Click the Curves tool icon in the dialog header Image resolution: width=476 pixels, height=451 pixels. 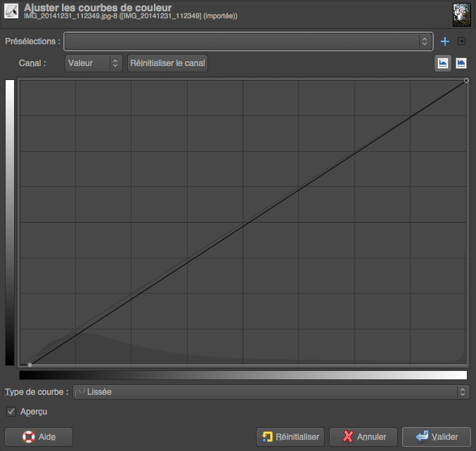click(12, 12)
